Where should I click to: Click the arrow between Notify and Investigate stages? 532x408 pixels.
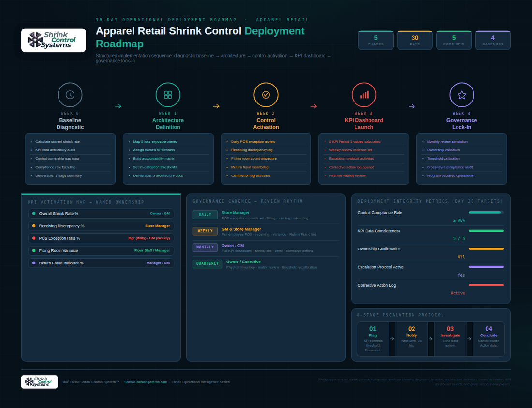[x=430, y=339]
